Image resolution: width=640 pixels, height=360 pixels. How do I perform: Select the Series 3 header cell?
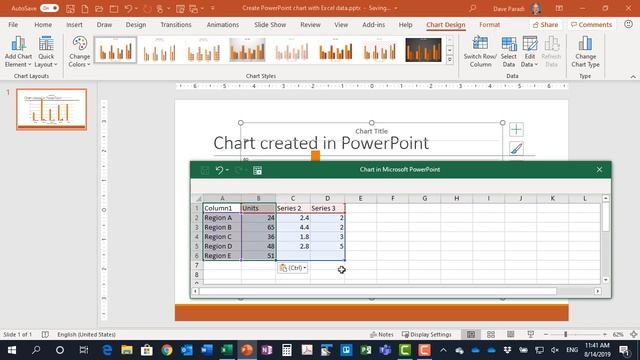pos(327,208)
